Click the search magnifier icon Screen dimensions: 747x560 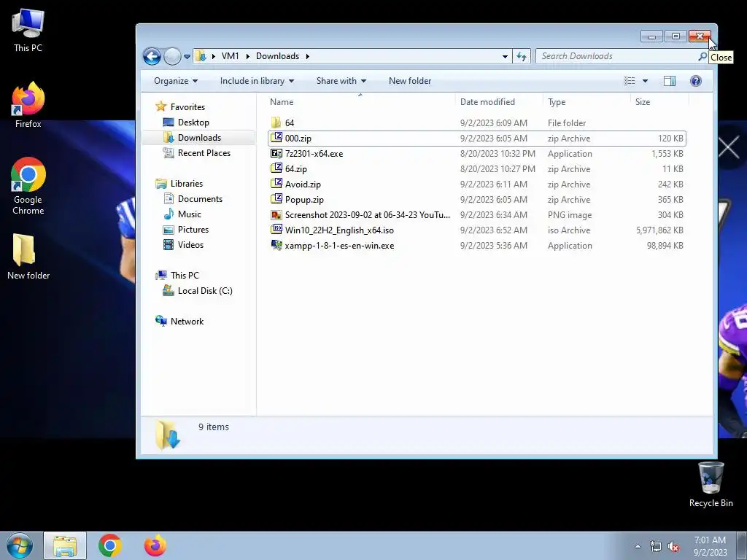(x=703, y=56)
